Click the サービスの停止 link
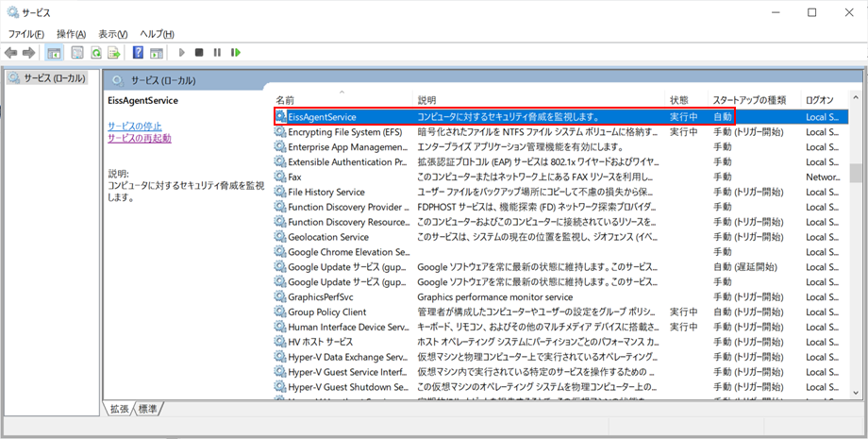 point(135,127)
